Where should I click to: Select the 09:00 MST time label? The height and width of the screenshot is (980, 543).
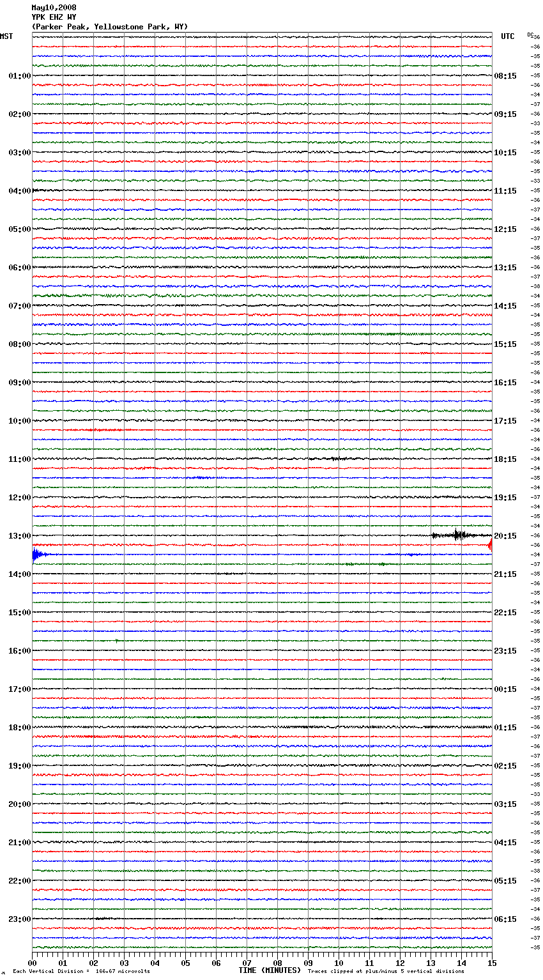(x=19, y=383)
